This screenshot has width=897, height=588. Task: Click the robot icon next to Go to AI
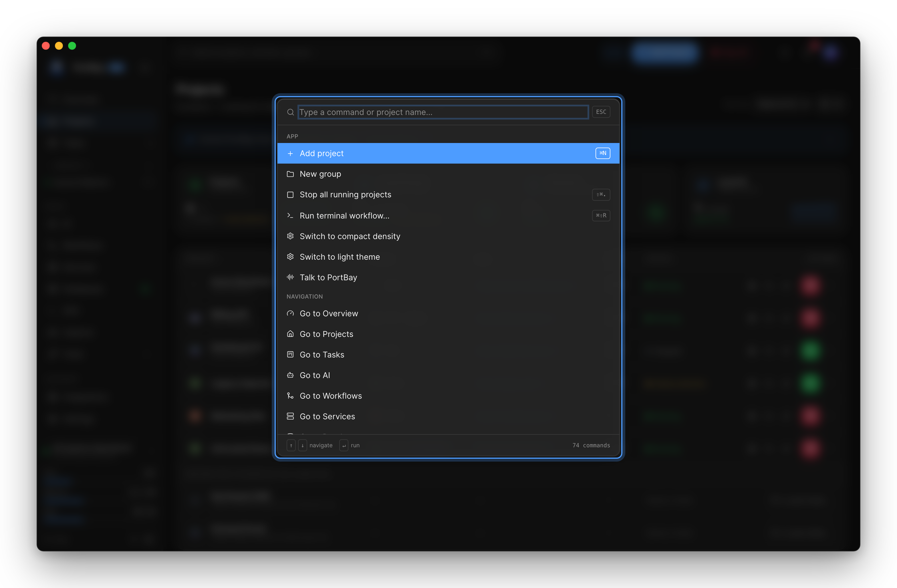point(290,376)
